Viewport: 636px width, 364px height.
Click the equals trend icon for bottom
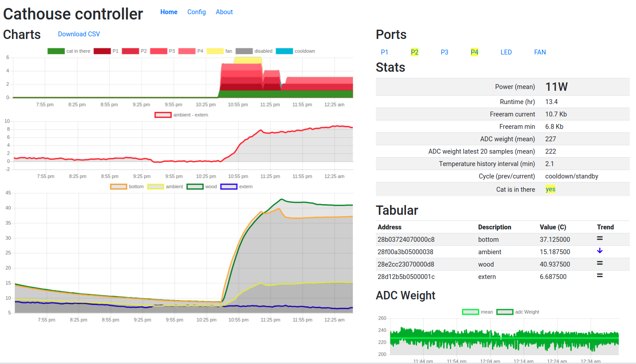point(600,239)
